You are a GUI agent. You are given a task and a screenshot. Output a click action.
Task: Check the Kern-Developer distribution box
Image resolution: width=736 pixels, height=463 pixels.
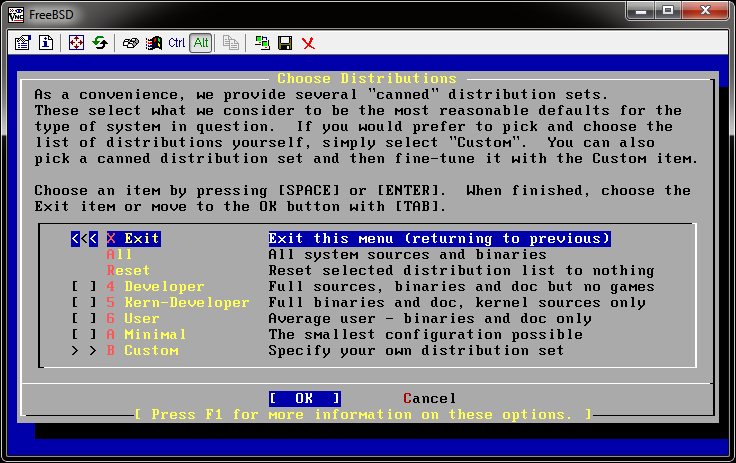[x=84, y=302]
